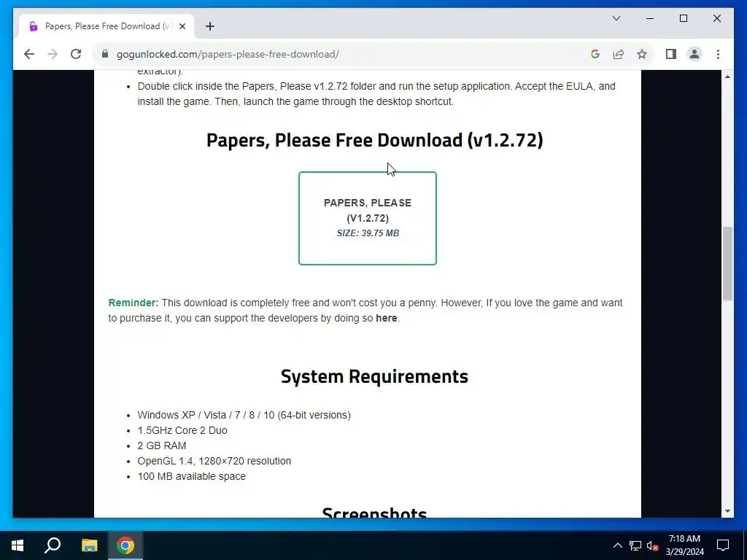747x560 pixels.
Task: Open the notification center icon
Action: click(723, 545)
